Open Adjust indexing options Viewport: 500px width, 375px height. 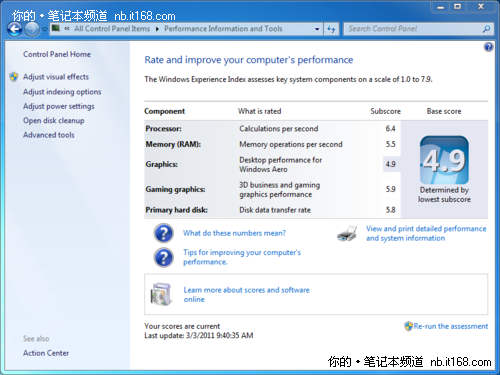62,92
